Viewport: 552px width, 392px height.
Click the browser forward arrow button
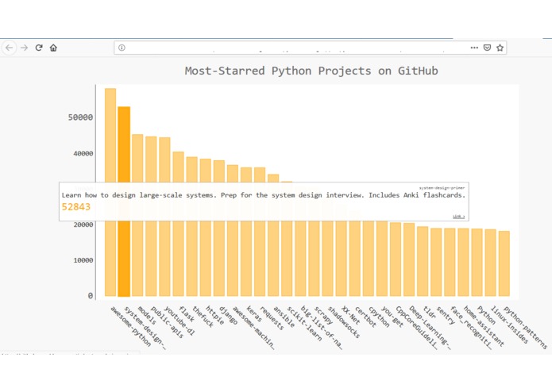(24, 48)
